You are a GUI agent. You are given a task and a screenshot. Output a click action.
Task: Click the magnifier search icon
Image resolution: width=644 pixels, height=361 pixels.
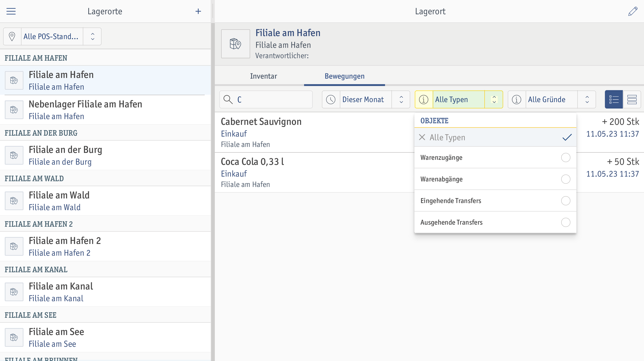[228, 99]
